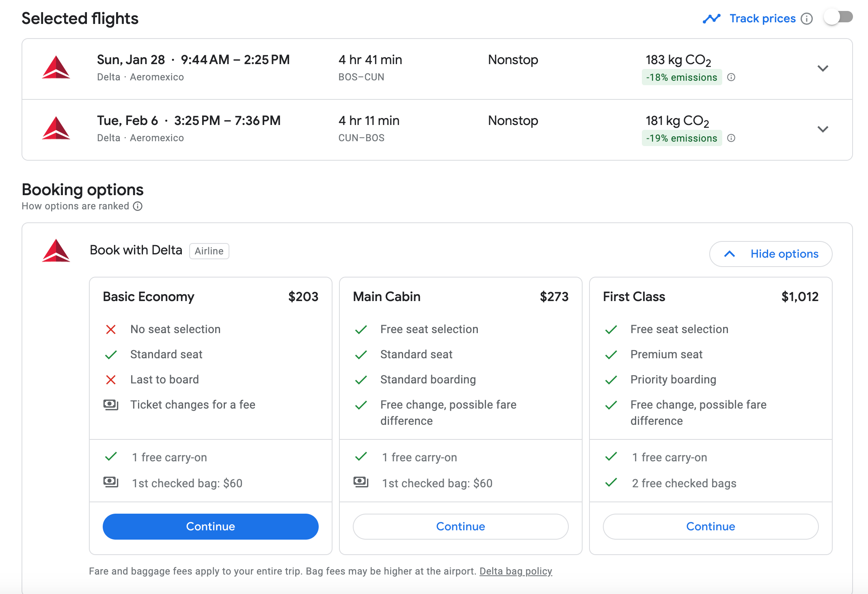
Task: Click fee icon by Ticket changes for a fee
Action: point(110,405)
